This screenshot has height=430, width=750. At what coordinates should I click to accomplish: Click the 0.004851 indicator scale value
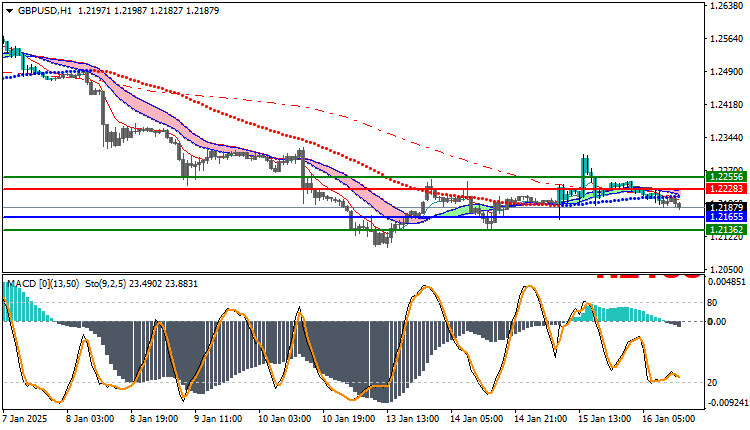pyautogui.click(x=727, y=282)
